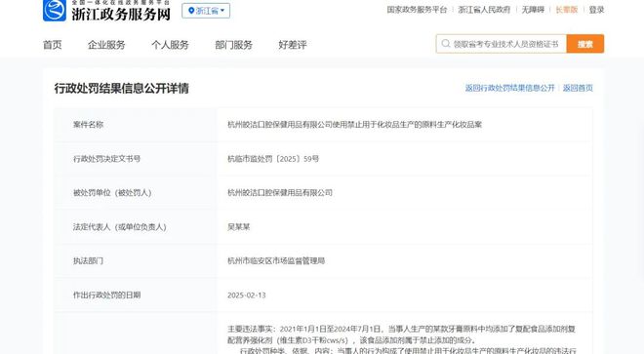Click the 登录 login link

coord(596,10)
